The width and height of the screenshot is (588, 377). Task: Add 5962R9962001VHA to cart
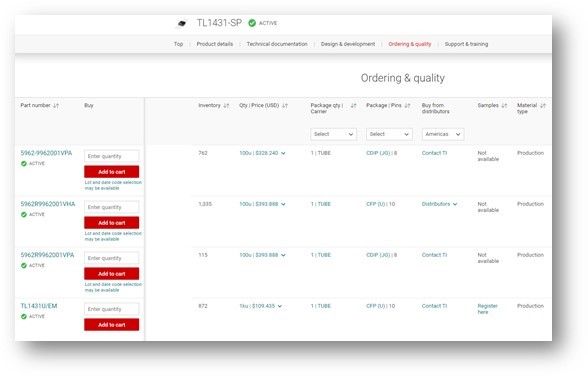(x=111, y=223)
